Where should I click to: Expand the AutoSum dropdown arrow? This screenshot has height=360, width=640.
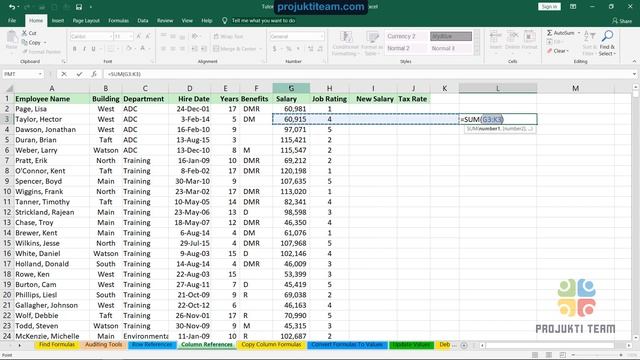tap(578, 33)
